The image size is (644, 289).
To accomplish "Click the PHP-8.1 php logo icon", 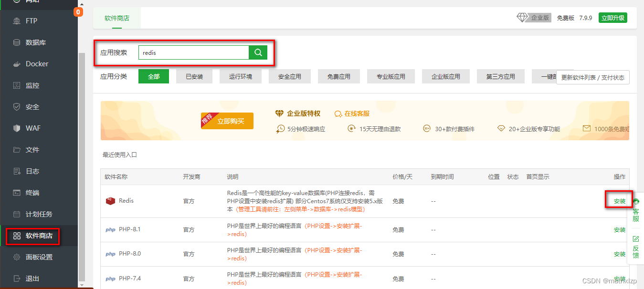I will coord(110,229).
